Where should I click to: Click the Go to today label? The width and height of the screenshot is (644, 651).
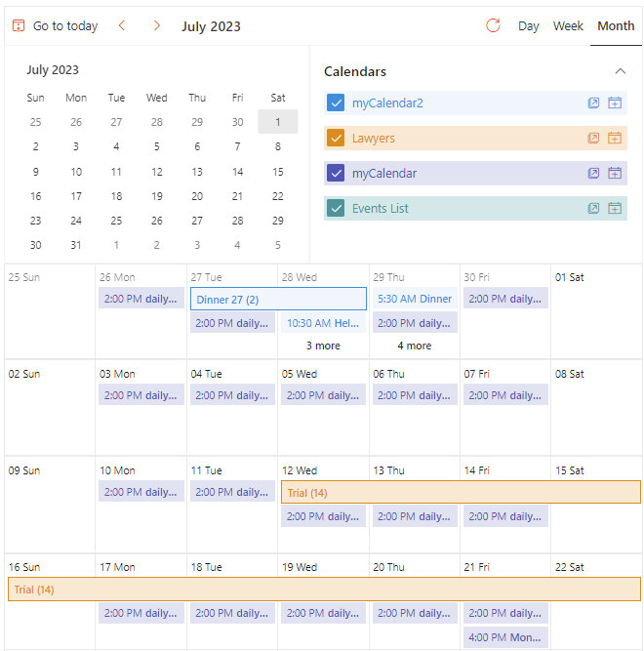[65, 26]
